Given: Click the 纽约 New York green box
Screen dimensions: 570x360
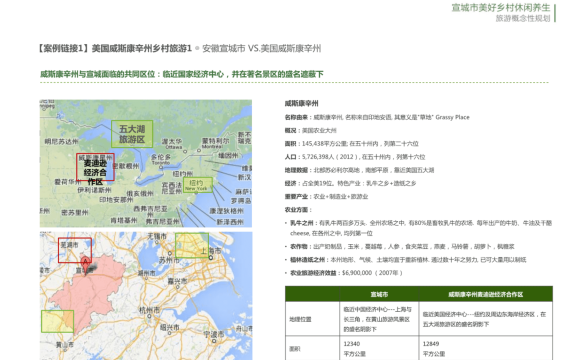Looking at the screenshot, I should click(198, 185).
